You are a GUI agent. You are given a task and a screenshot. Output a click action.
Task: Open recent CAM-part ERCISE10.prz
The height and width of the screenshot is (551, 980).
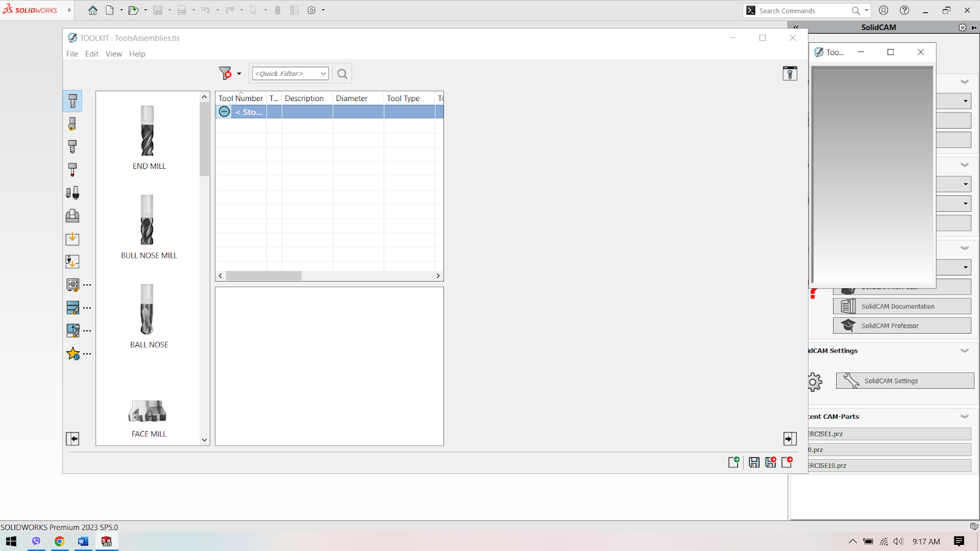click(889, 465)
